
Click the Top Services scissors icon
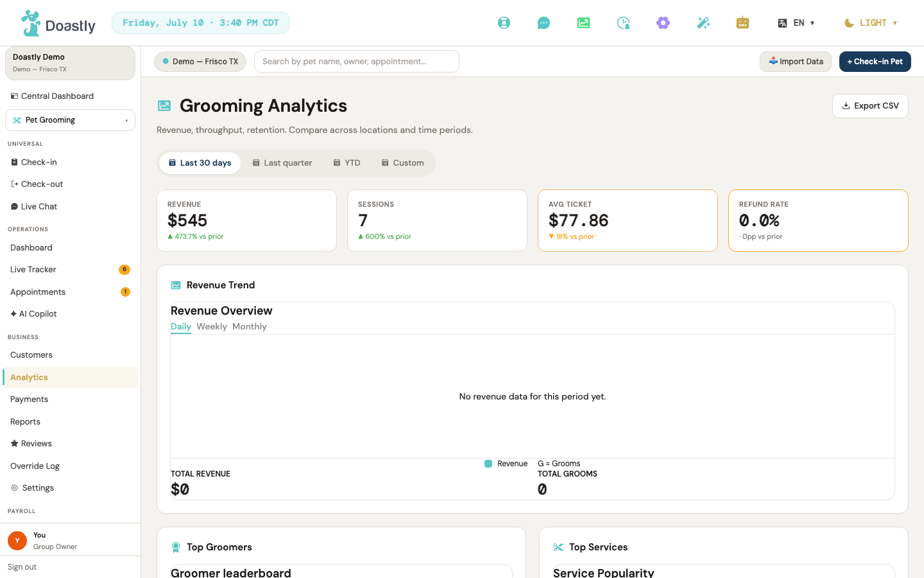pos(558,547)
